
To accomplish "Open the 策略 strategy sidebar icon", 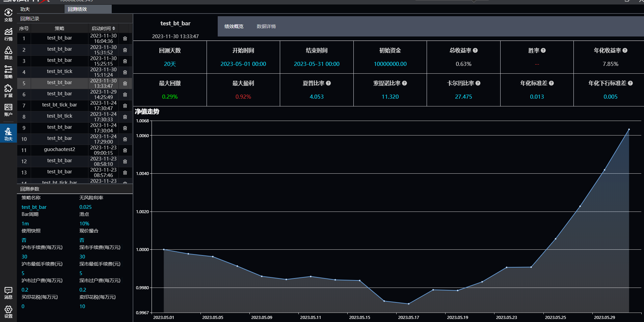I will pos(8,72).
